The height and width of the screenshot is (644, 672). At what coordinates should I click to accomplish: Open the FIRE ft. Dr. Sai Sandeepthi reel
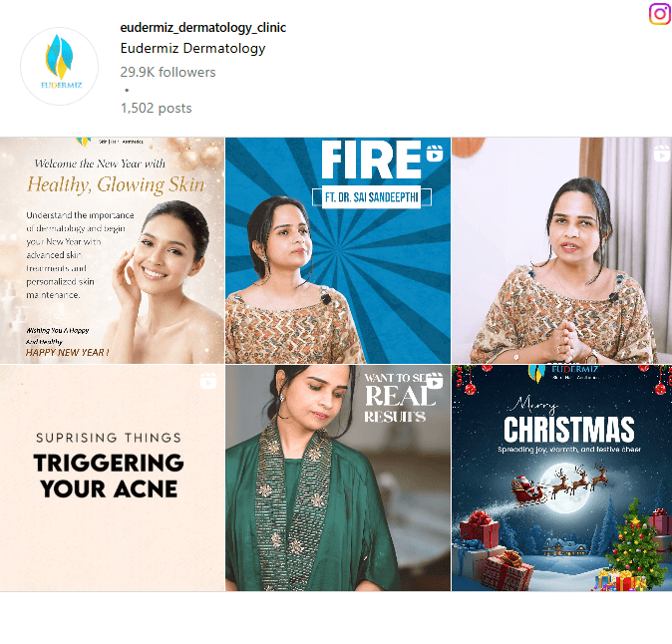click(x=338, y=250)
